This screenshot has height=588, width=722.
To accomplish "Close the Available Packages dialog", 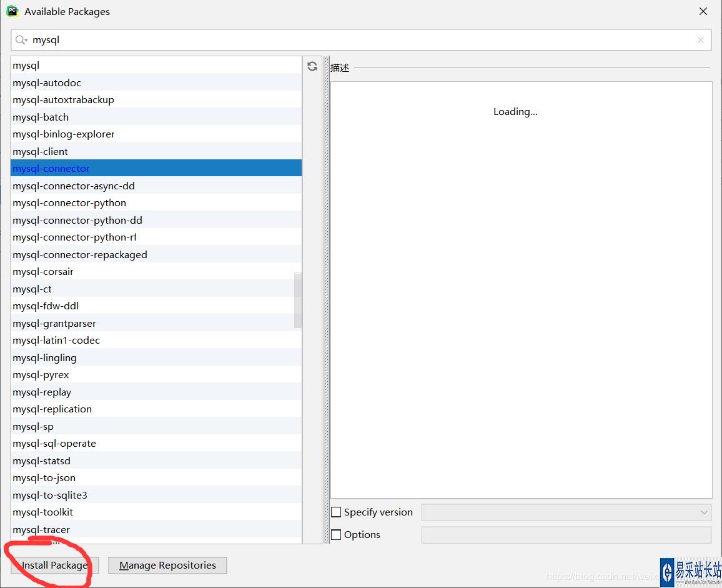I will [x=703, y=11].
